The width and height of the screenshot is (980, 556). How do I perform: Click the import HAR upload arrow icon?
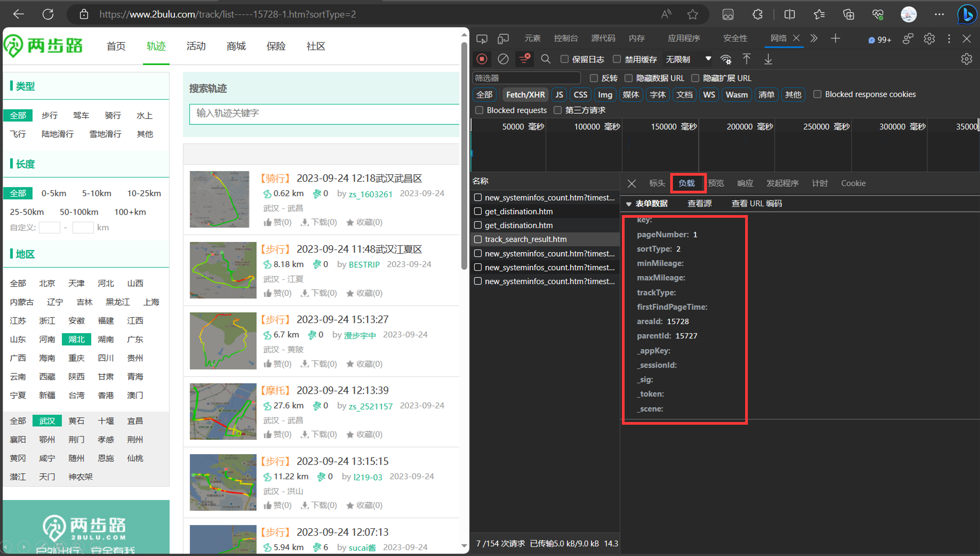pyautogui.click(x=746, y=59)
